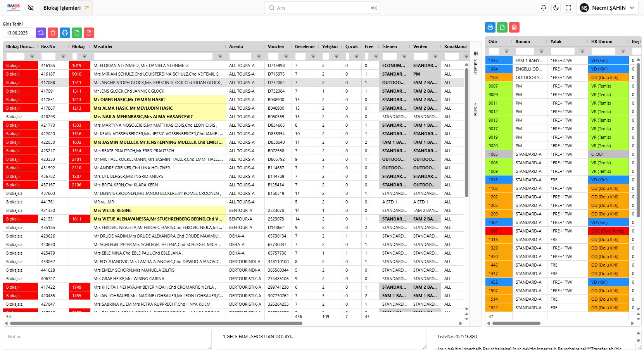The width and height of the screenshot is (644, 353).
Task: Print room list using right panel printer icon
Action: coord(490,27)
